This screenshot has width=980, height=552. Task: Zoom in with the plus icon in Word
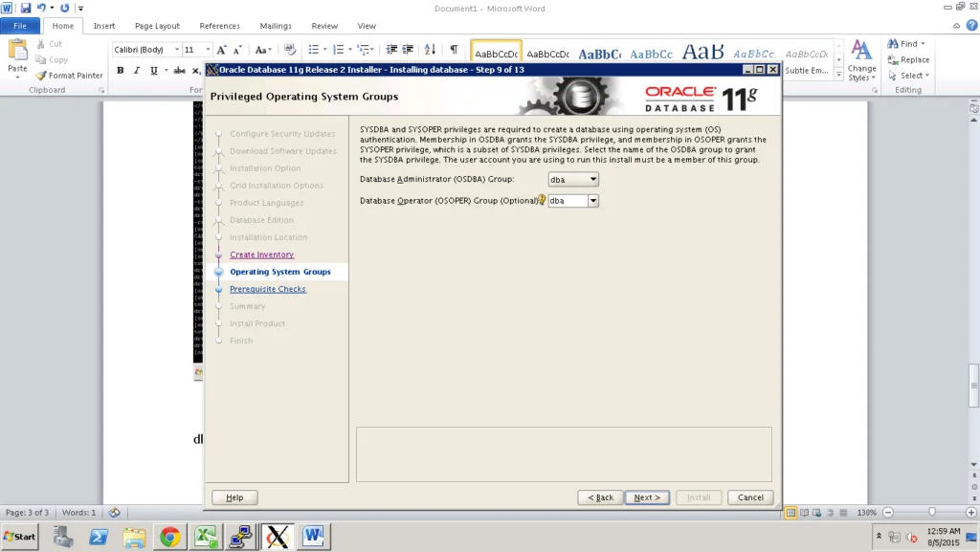click(970, 513)
